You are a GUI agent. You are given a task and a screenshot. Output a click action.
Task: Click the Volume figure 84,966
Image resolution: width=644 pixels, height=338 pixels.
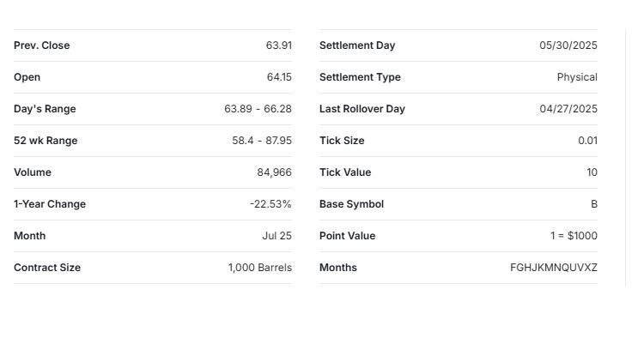275,172
